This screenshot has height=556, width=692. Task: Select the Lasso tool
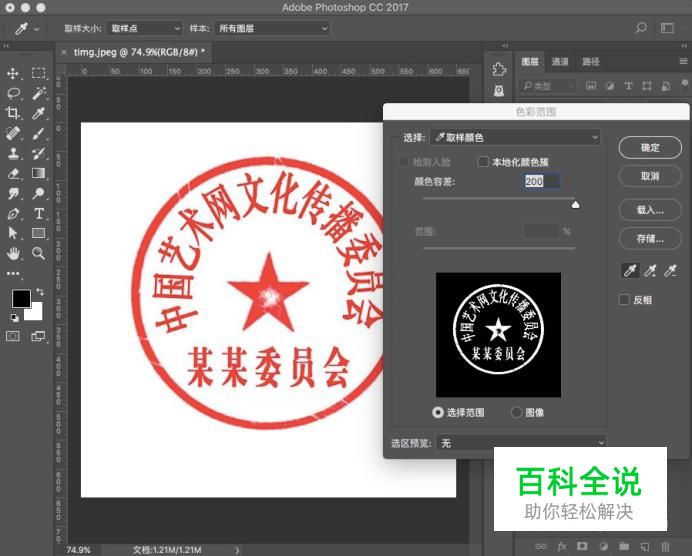(13, 94)
